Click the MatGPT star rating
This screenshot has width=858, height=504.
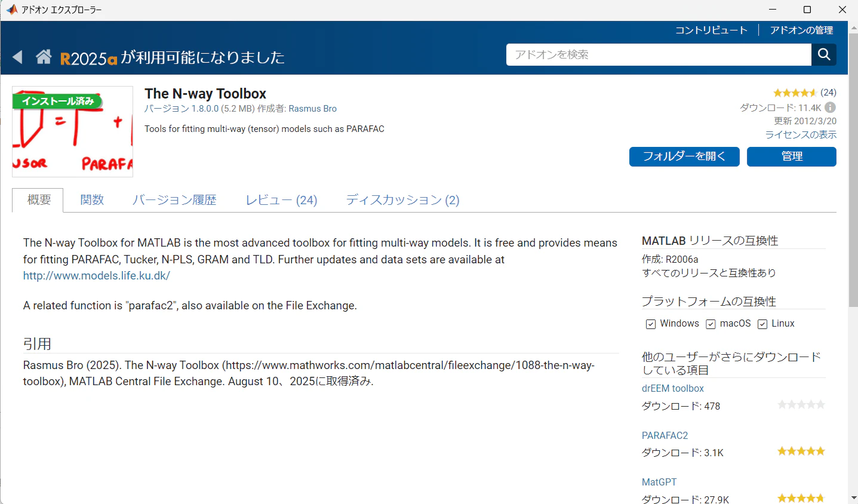point(801,498)
